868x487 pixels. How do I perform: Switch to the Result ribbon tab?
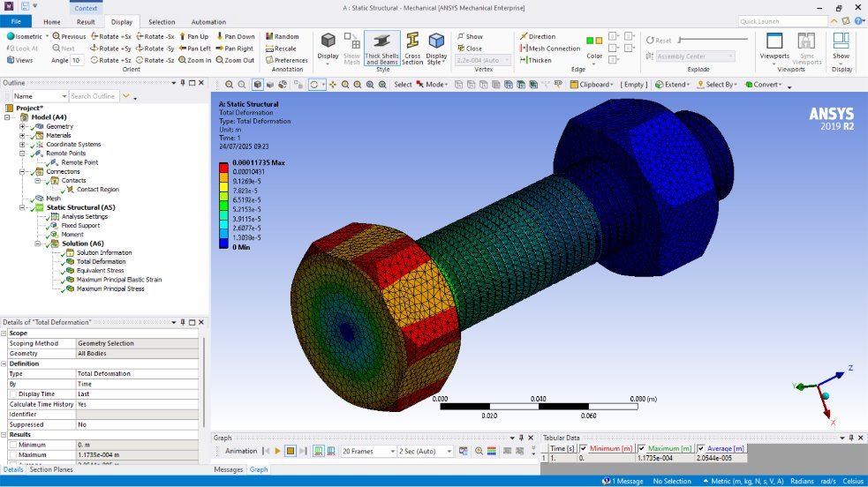tap(86, 22)
